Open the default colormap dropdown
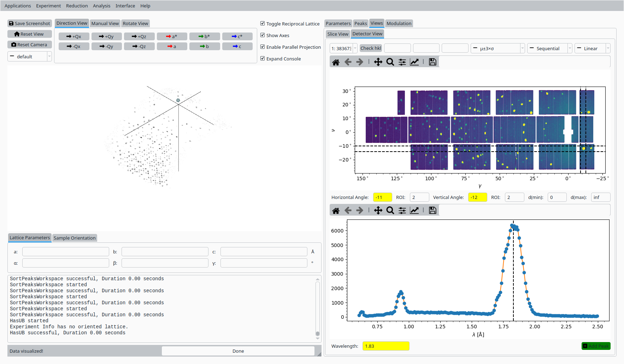The image size is (624, 364). (x=30, y=57)
